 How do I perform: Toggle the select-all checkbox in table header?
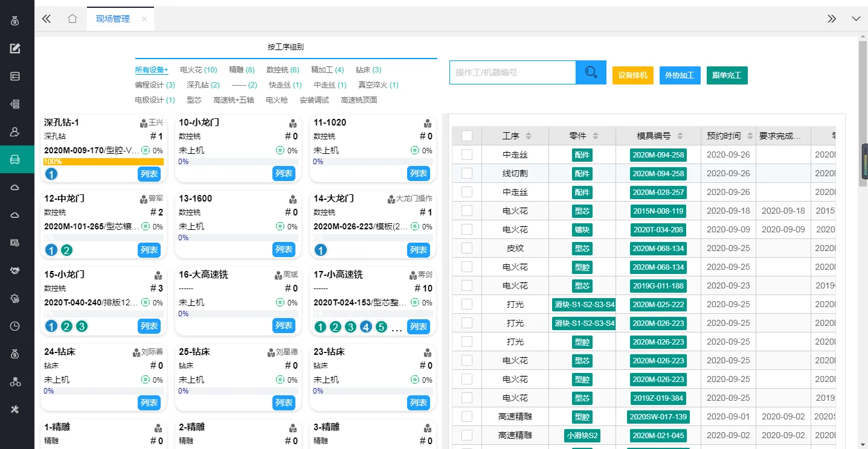(x=467, y=136)
